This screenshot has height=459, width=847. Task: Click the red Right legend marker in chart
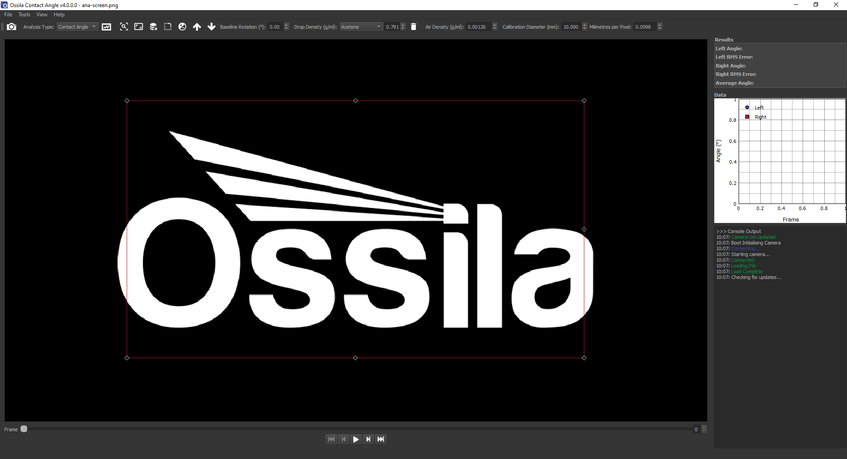pos(747,117)
